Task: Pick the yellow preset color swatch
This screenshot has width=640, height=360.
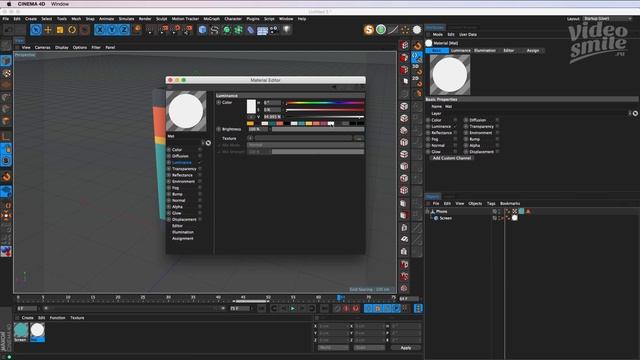Action: point(250,123)
